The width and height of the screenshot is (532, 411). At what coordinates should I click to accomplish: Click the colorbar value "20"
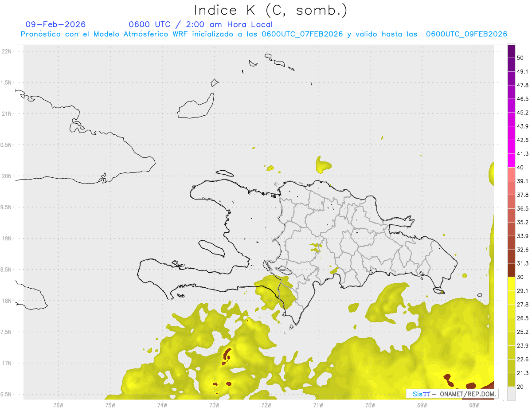tap(520, 387)
